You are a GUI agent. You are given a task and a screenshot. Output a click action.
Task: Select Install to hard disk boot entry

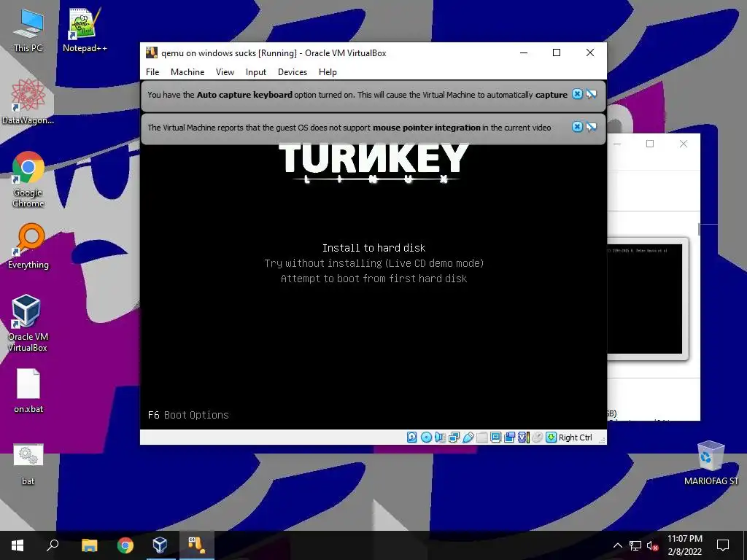click(374, 248)
